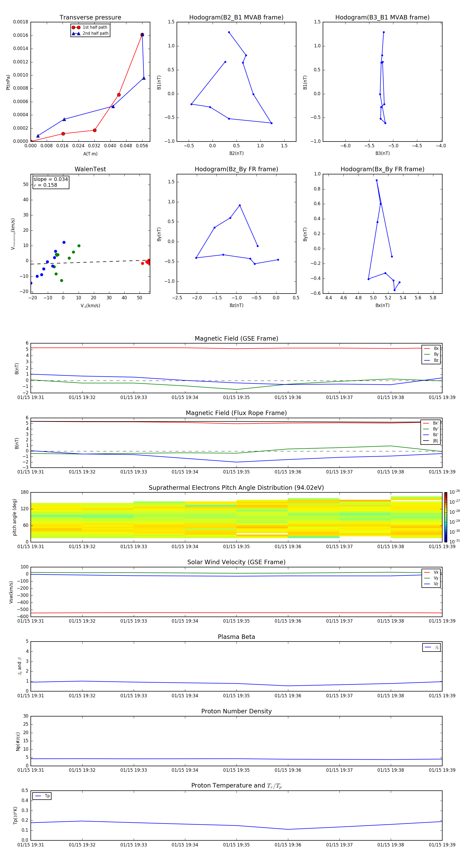The height and width of the screenshot is (868, 473).
Task: Click the Vx legend entry in the Solar Wind plot
Action: point(431,573)
